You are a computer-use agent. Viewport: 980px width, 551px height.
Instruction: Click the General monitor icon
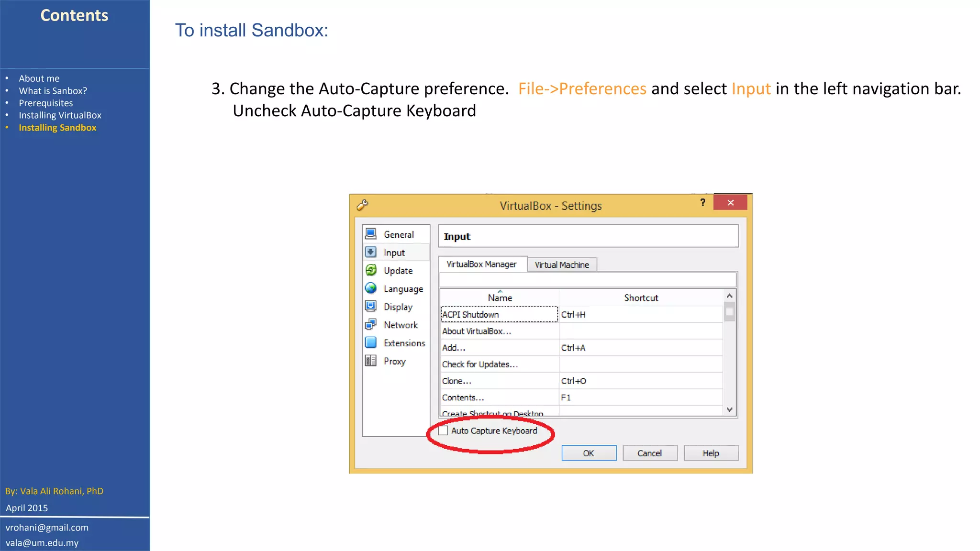371,234
